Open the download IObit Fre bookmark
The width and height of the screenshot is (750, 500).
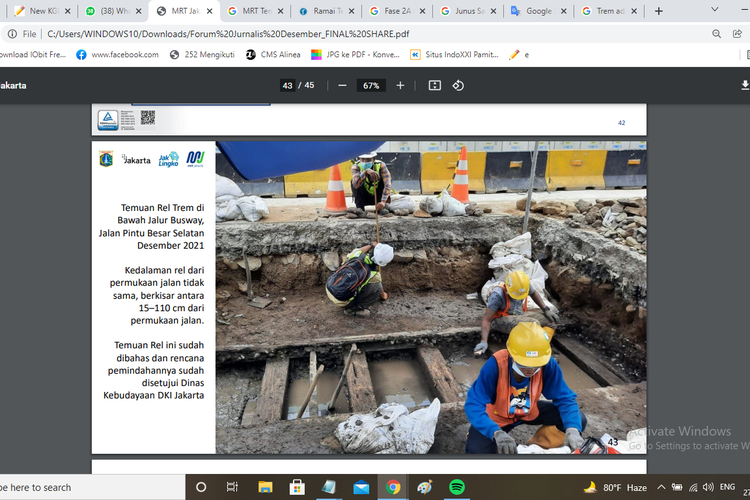tap(33, 55)
